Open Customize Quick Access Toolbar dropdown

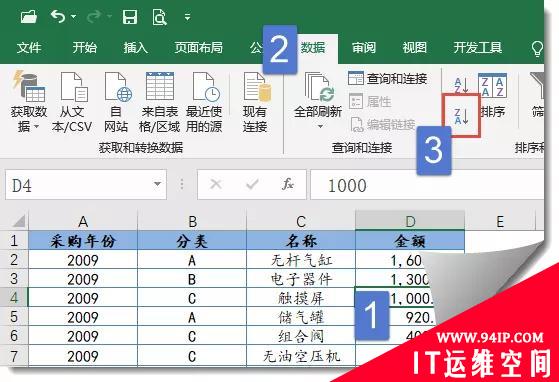[x=187, y=17]
